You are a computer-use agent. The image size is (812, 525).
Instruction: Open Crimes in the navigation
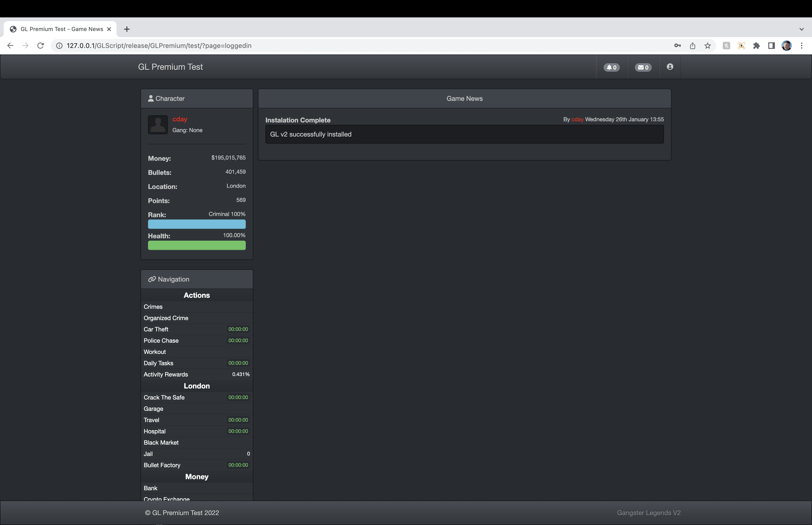[x=153, y=306]
